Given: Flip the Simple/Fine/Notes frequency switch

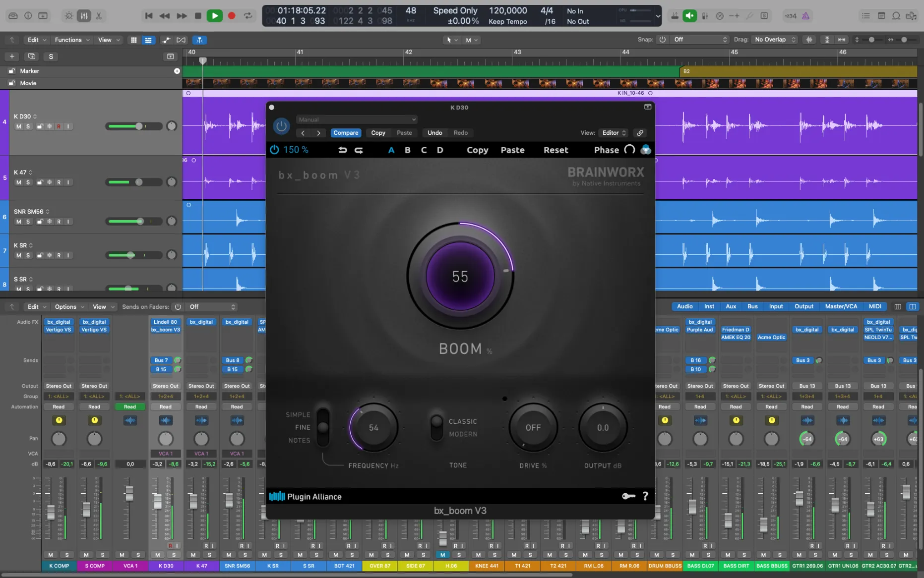Looking at the screenshot, I should coord(323,427).
